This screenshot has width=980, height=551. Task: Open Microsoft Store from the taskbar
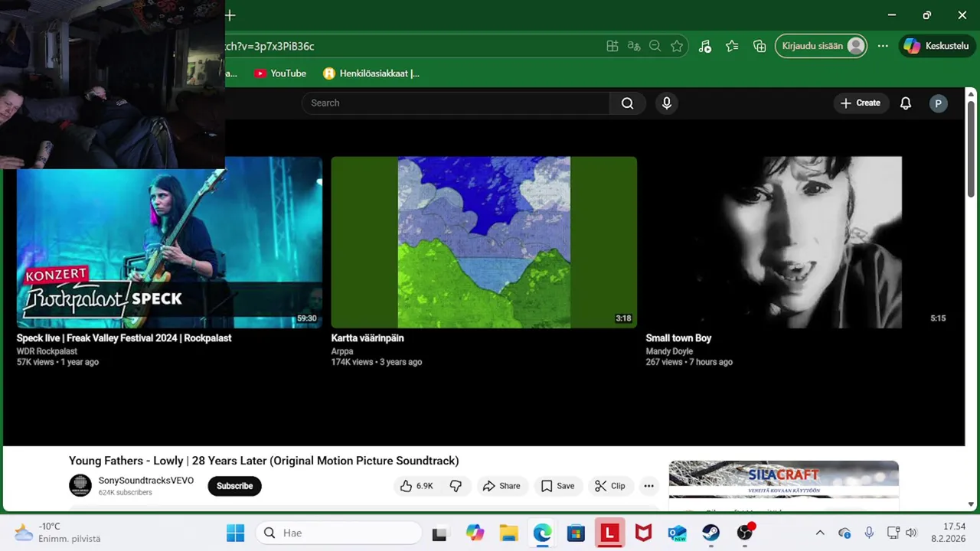(x=576, y=533)
